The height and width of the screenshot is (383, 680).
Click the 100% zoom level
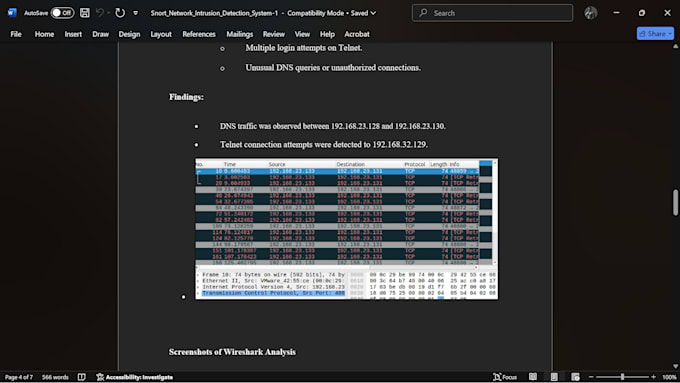pyautogui.click(x=669, y=377)
